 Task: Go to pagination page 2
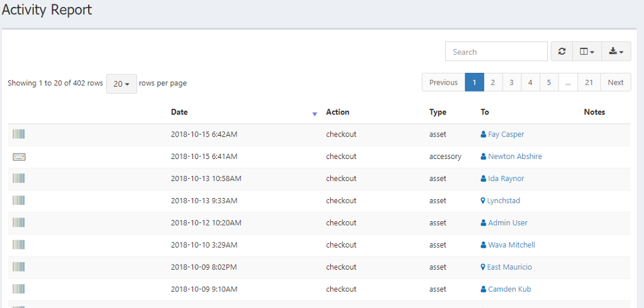(x=493, y=82)
